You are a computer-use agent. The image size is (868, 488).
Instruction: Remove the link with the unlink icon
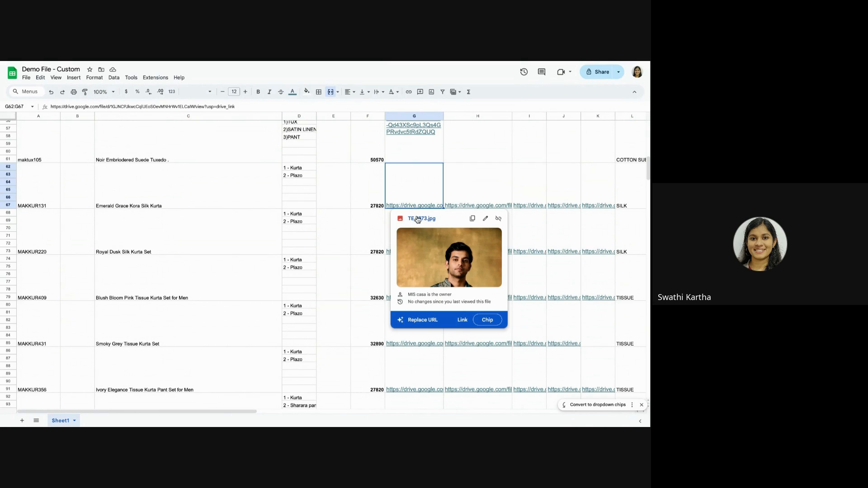click(498, 218)
